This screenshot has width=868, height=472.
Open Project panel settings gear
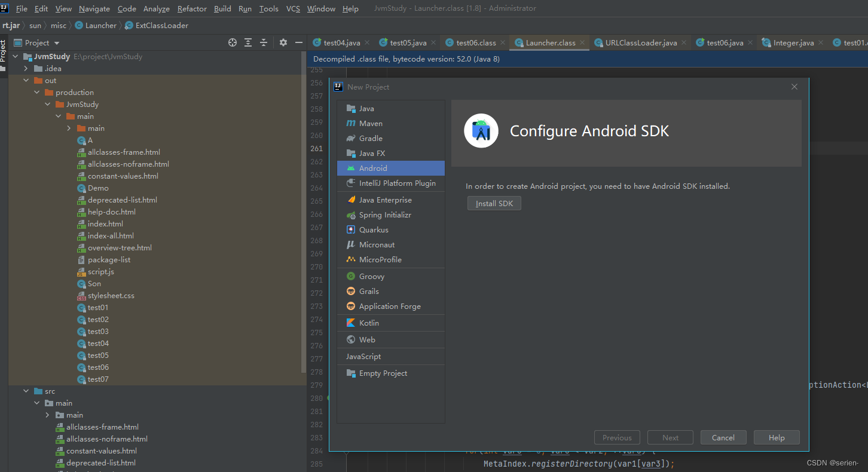tap(283, 42)
